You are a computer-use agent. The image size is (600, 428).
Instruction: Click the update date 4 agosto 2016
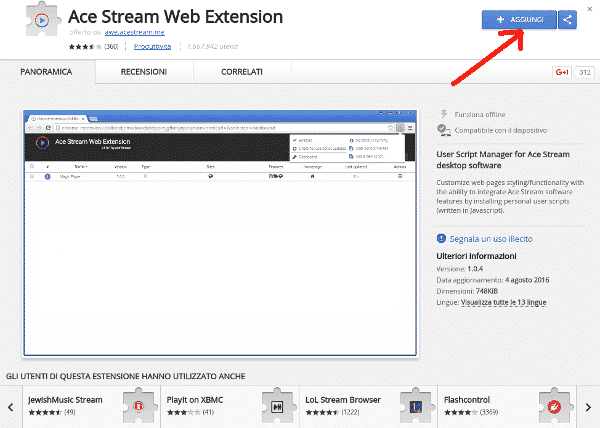tap(527, 280)
